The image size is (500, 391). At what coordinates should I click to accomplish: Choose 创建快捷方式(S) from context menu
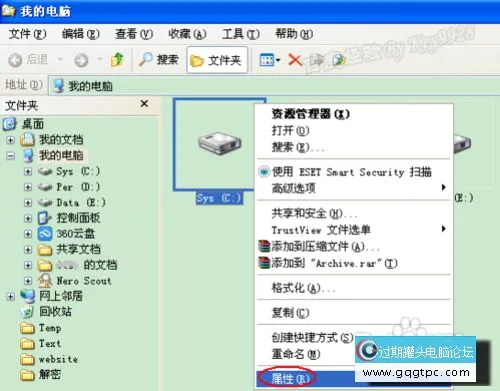pyautogui.click(x=312, y=338)
